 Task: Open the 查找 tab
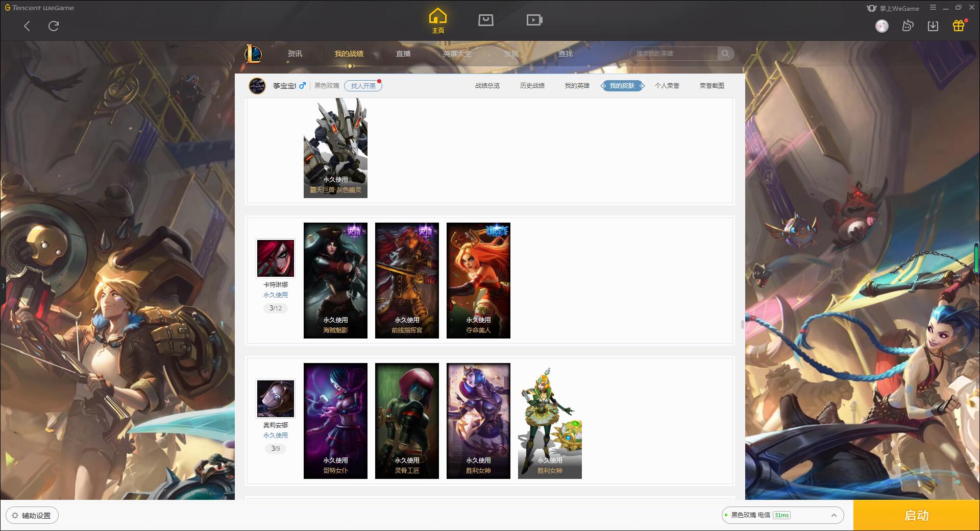[566, 54]
